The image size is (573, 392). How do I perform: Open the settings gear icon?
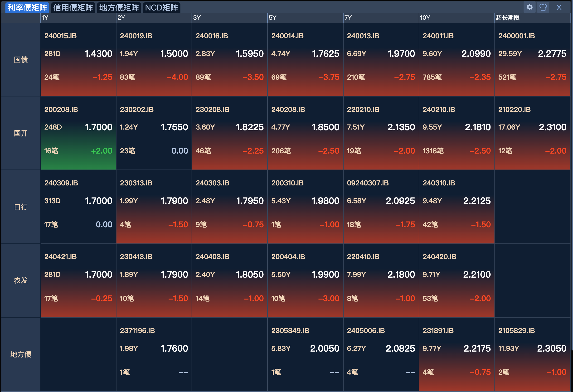click(x=529, y=7)
